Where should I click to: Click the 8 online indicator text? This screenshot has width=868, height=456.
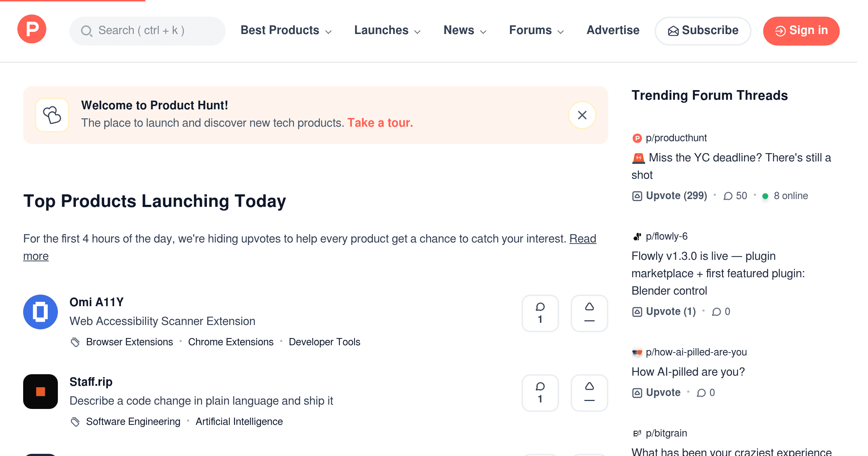(x=791, y=196)
